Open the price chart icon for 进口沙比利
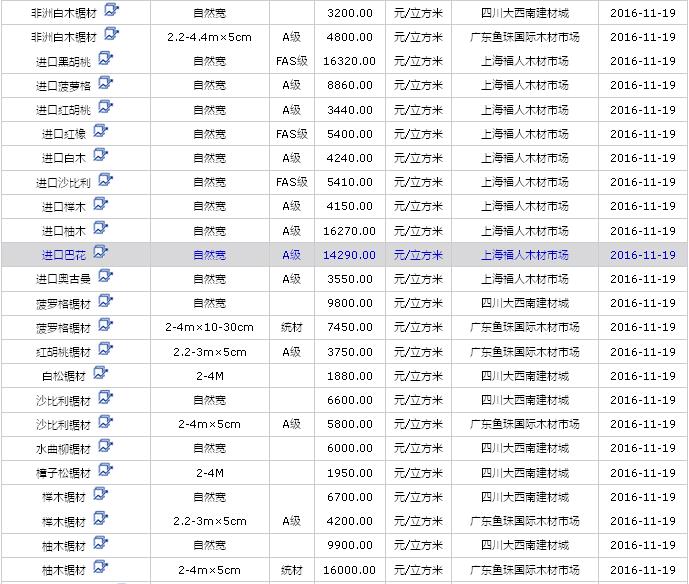Image resolution: width=689 pixels, height=584 pixels. (x=106, y=181)
